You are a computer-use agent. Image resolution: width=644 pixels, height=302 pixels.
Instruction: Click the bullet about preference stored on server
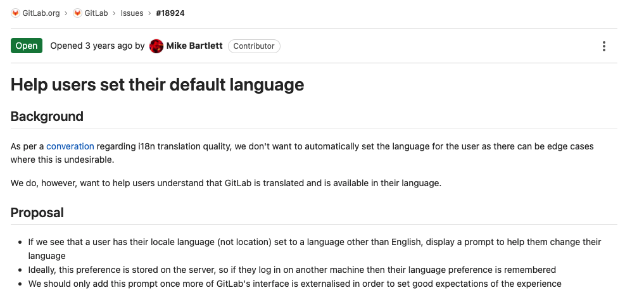(x=292, y=270)
